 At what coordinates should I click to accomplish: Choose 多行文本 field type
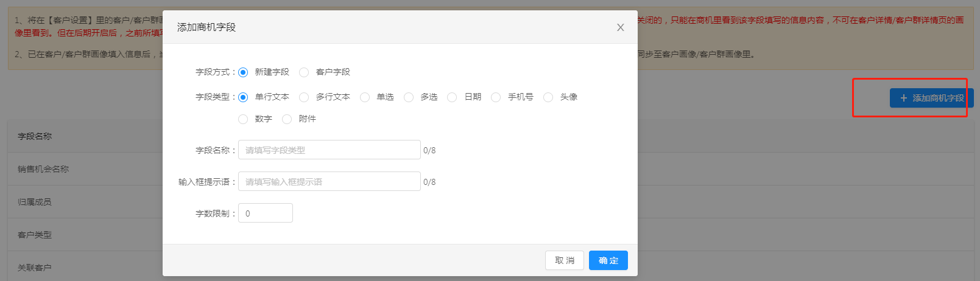click(305, 97)
